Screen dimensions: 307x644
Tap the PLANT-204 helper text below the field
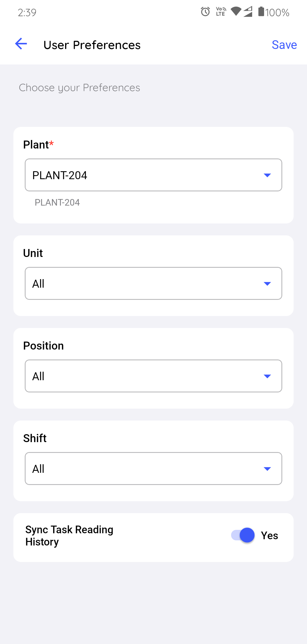pyautogui.click(x=57, y=202)
